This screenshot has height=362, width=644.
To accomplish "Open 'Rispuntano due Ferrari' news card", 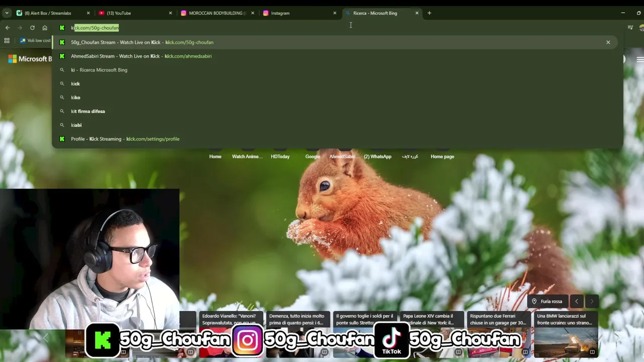I will click(499, 334).
